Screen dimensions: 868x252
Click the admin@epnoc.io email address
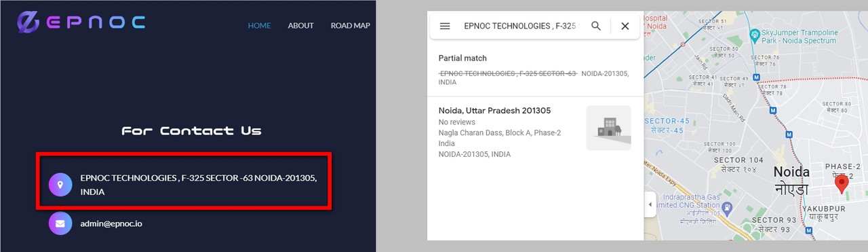(x=111, y=223)
